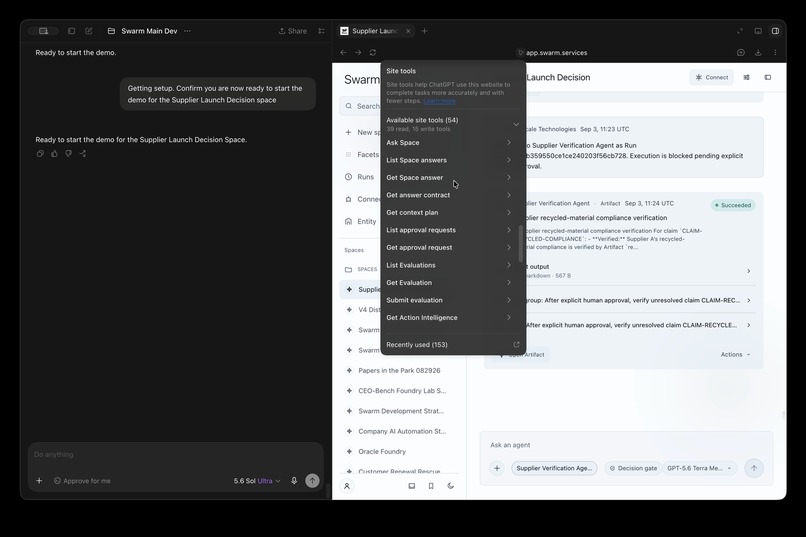Go back in the browser

(x=343, y=52)
